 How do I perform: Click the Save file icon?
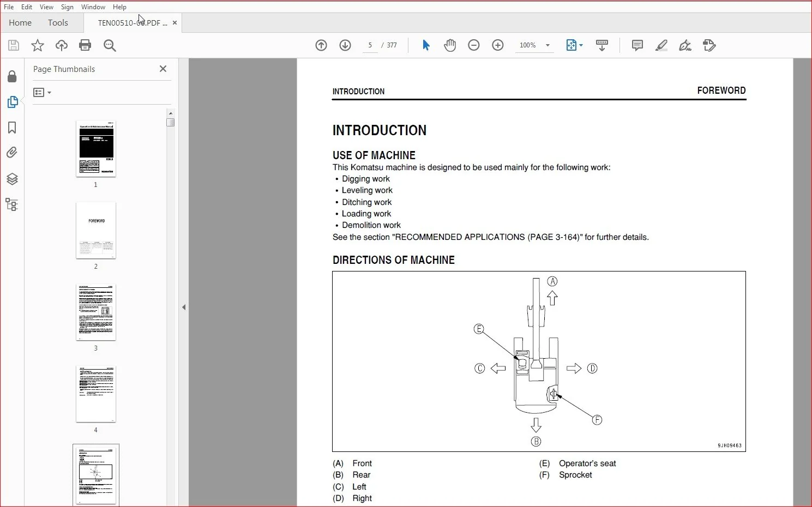(14, 45)
